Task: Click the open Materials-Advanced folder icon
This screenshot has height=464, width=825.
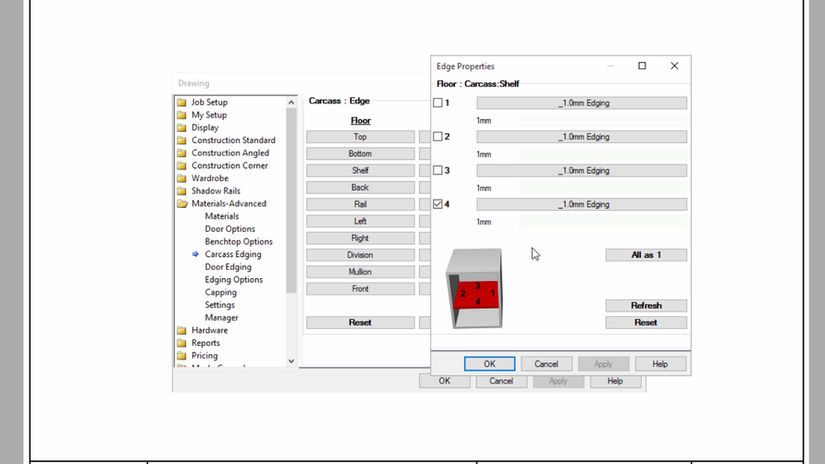Action: coord(182,204)
